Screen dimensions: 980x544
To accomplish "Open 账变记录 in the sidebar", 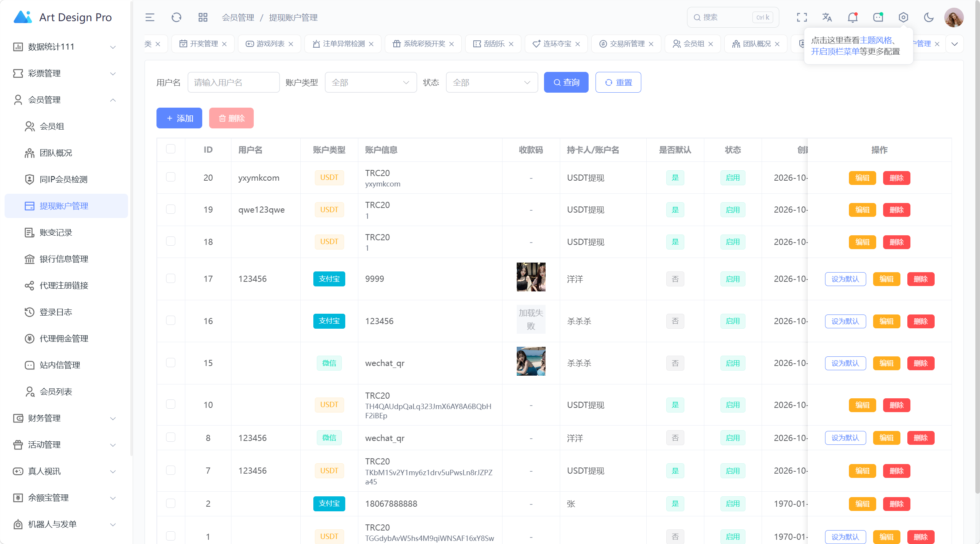I will click(66, 233).
